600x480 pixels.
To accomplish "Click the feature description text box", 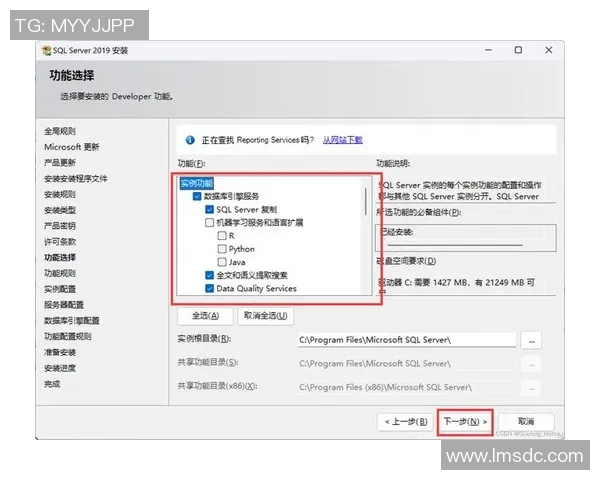I will 466,191.
